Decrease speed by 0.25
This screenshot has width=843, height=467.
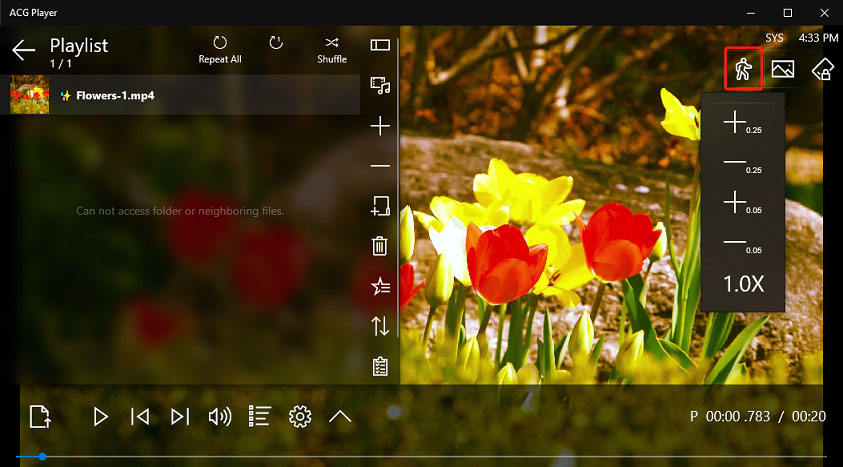tap(742, 164)
